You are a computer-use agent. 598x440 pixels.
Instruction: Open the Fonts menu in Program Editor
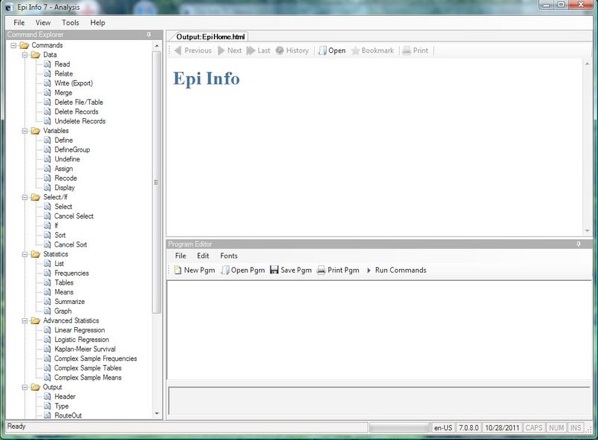229,256
